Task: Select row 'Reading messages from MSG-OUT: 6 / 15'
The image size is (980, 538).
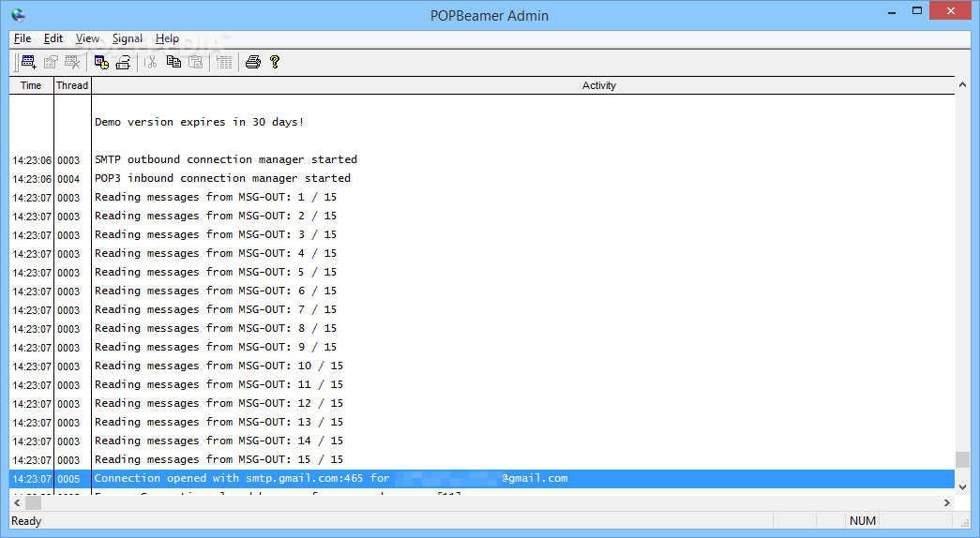Action: click(482, 291)
